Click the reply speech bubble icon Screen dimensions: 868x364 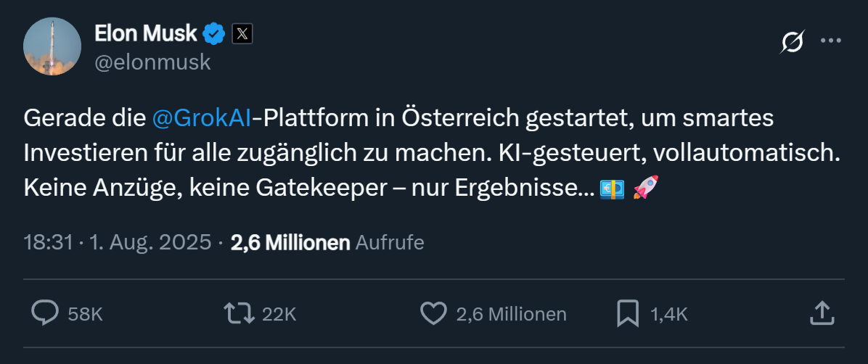coord(45,313)
